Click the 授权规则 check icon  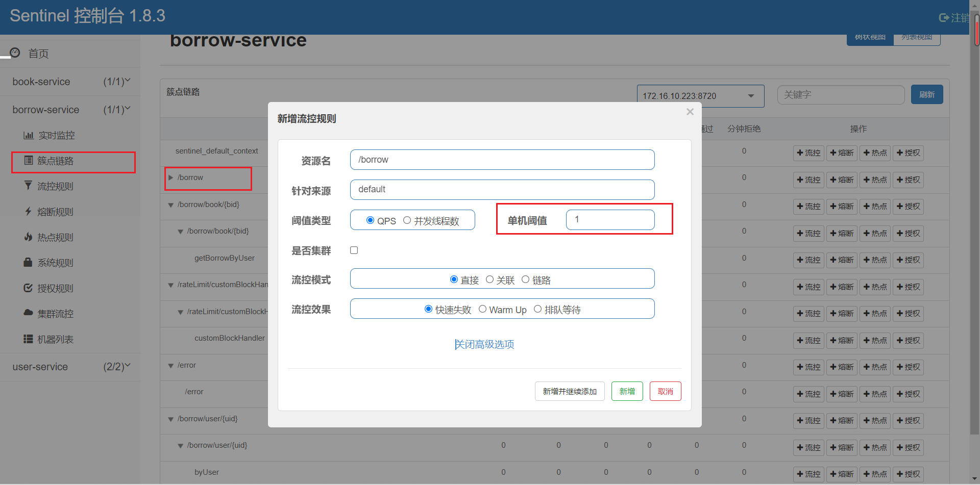28,288
